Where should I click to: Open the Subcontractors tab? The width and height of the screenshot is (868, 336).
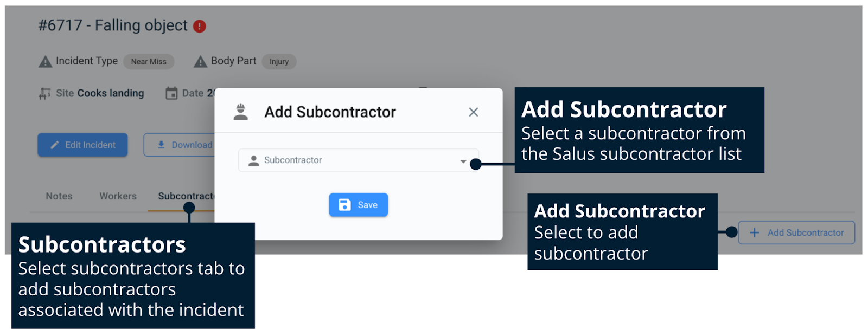click(184, 196)
